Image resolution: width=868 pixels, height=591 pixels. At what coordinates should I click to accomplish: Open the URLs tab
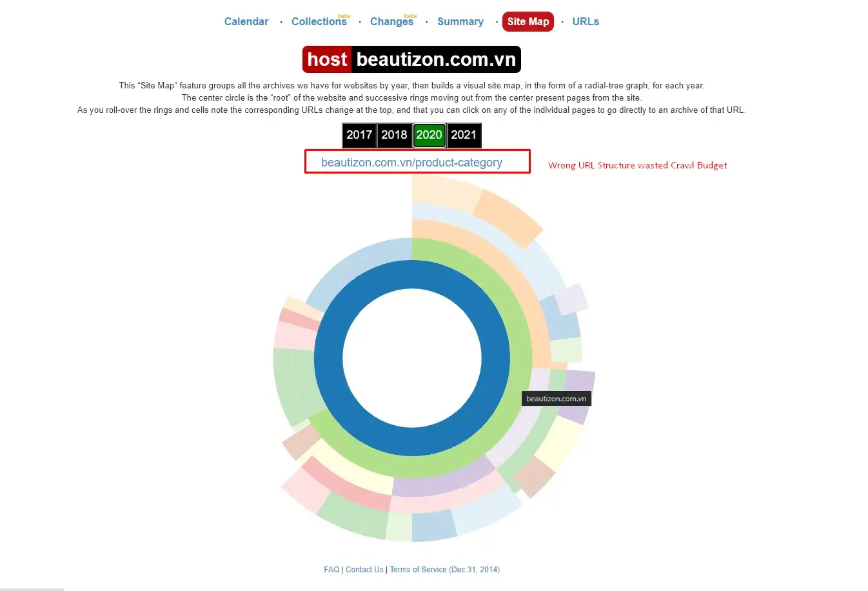pos(585,21)
